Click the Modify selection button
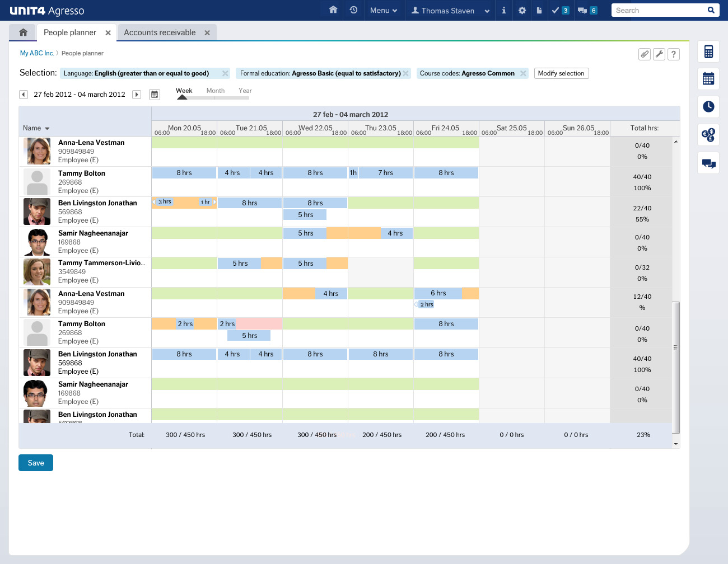 click(561, 73)
